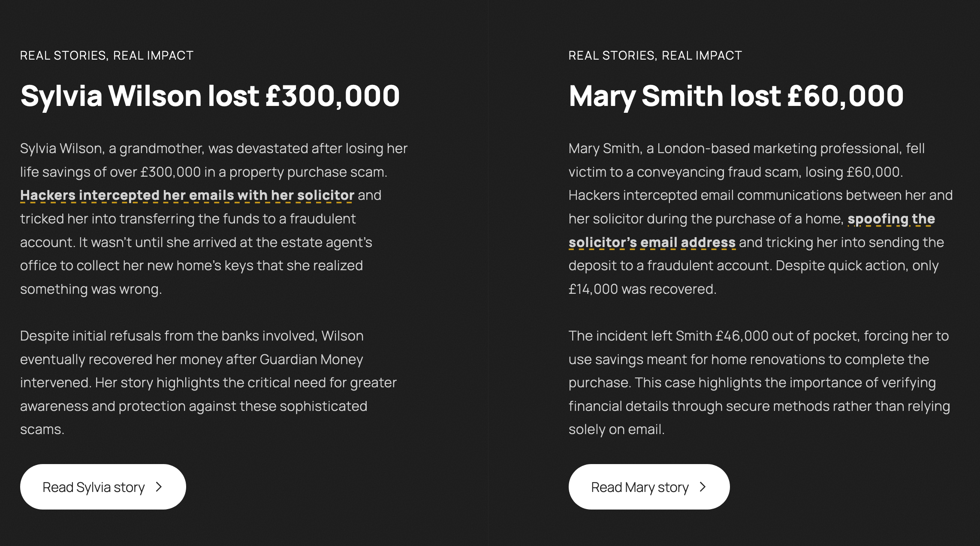980x546 pixels.
Task: Click the 'solely on email' closing text
Action: coord(616,430)
